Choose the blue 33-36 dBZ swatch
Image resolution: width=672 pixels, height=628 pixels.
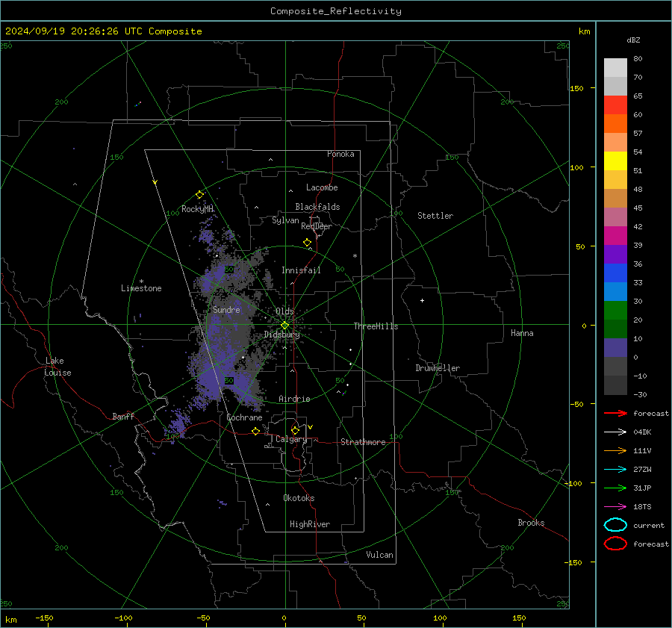(615, 273)
